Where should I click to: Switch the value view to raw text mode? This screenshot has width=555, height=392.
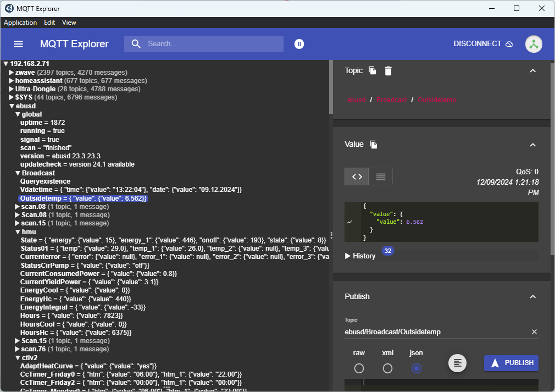(380, 176)
